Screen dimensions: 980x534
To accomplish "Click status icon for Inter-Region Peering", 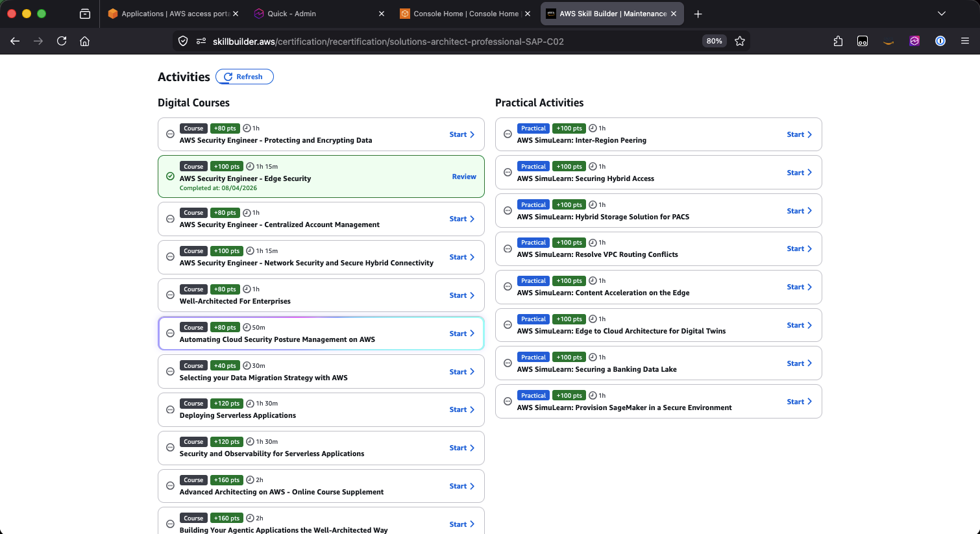I will point(508,134).
